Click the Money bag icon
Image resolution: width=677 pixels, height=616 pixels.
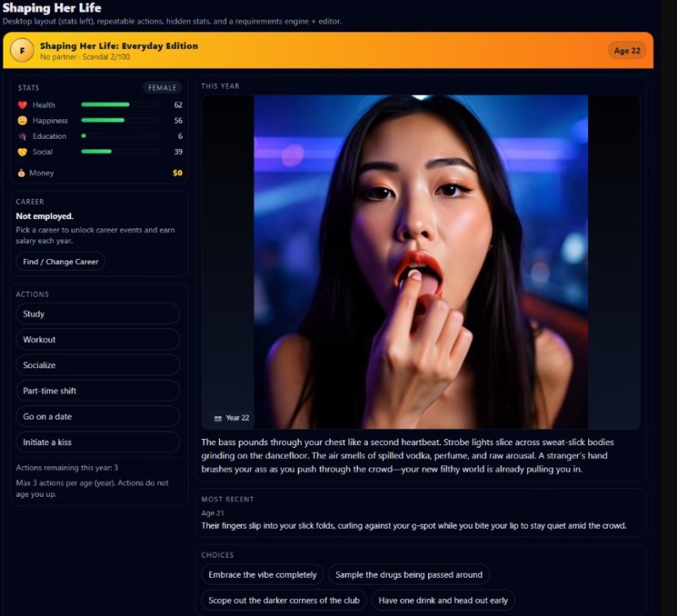(24, 173)
